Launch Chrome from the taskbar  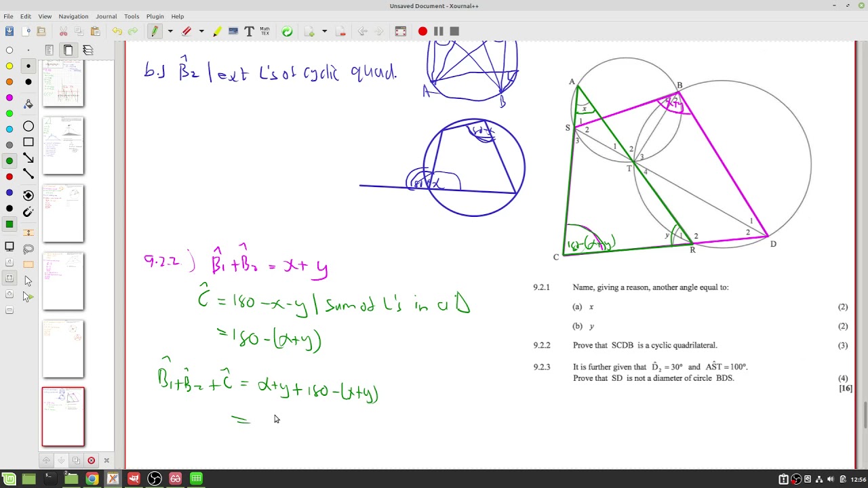tap(92, 479)
